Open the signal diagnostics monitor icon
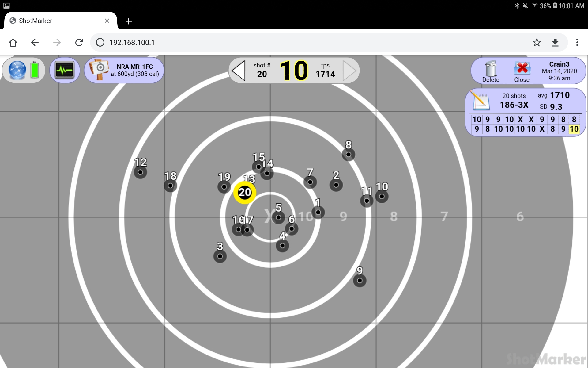The image size is (588, 368). pos(65,70)
